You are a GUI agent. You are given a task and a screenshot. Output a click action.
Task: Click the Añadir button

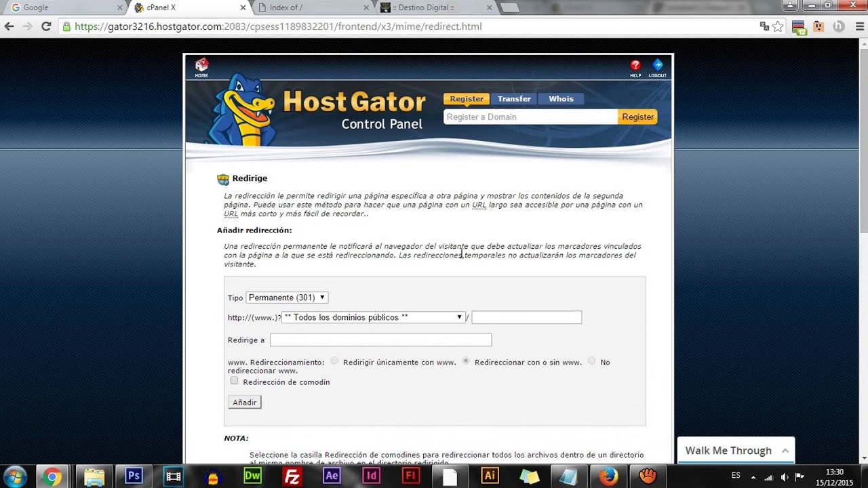[245, 403]
